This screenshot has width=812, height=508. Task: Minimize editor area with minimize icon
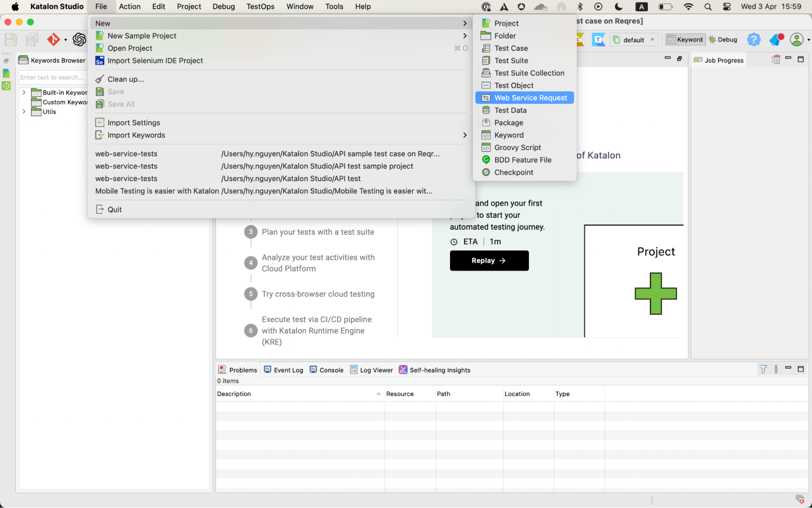coord(667,58)
